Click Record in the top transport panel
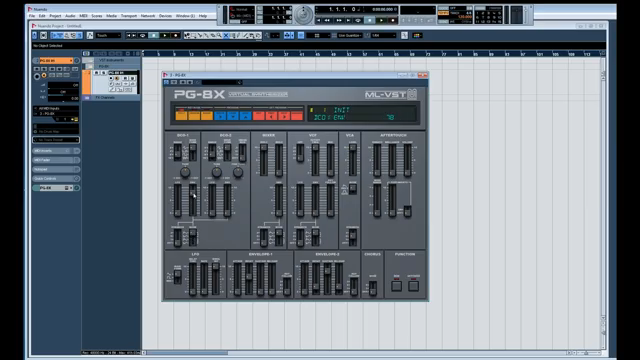The image size is (640, 360). click(x=393, y=20)
